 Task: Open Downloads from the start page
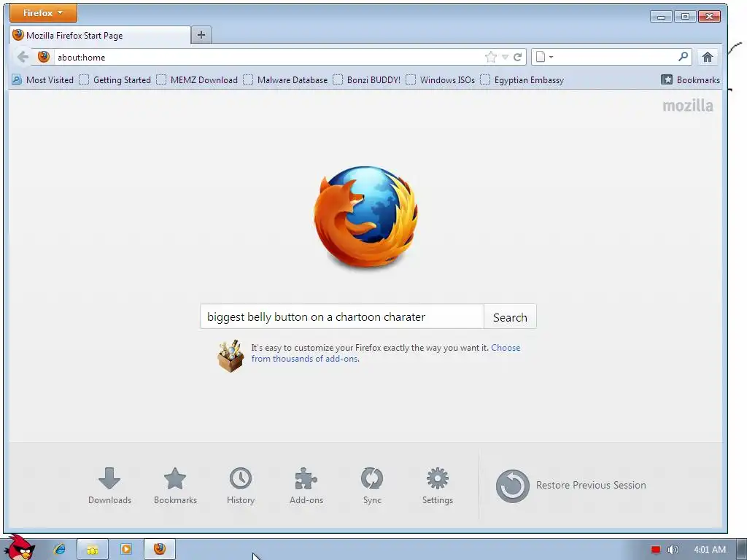click(x=109, y=486)
